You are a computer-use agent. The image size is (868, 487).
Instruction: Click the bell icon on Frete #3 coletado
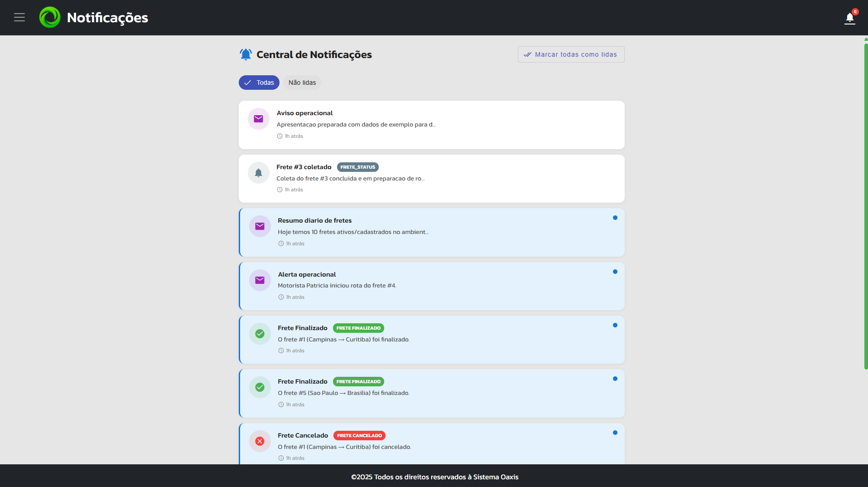tap(258, 173)
